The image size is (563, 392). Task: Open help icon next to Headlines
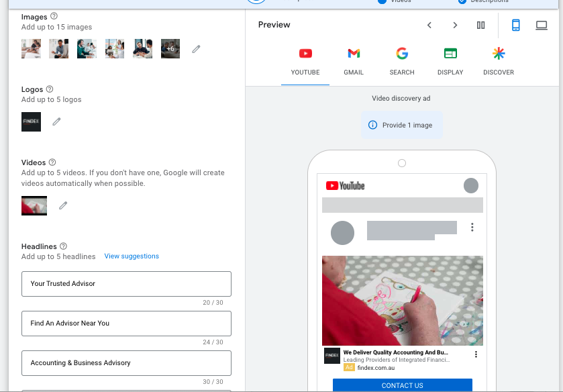pos(64,246)
